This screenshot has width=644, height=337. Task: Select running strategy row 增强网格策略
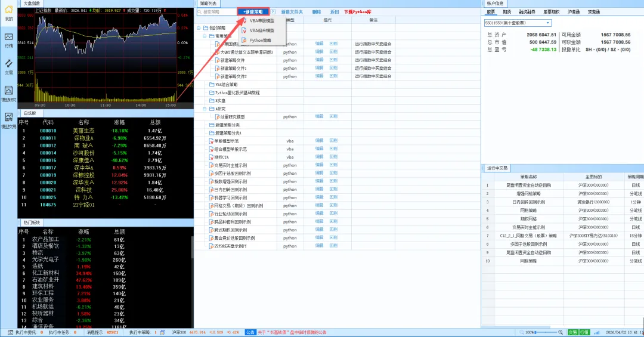pyautogui.click(x=563, y=194)
